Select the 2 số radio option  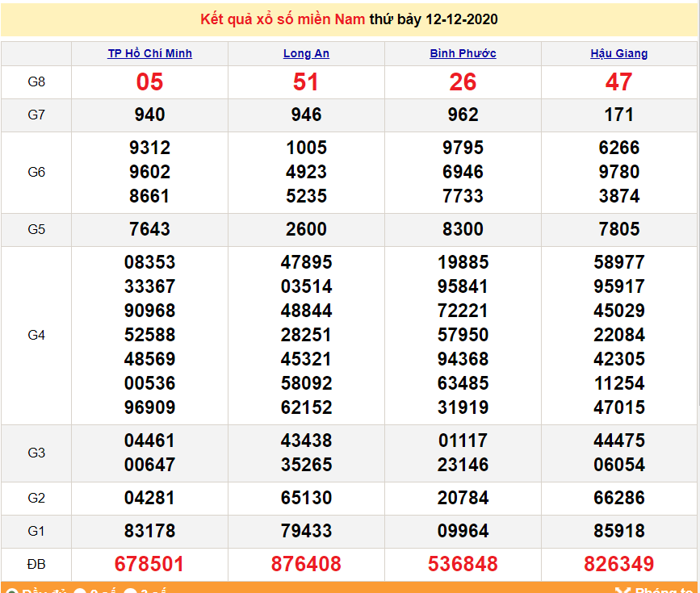(80, 591)
